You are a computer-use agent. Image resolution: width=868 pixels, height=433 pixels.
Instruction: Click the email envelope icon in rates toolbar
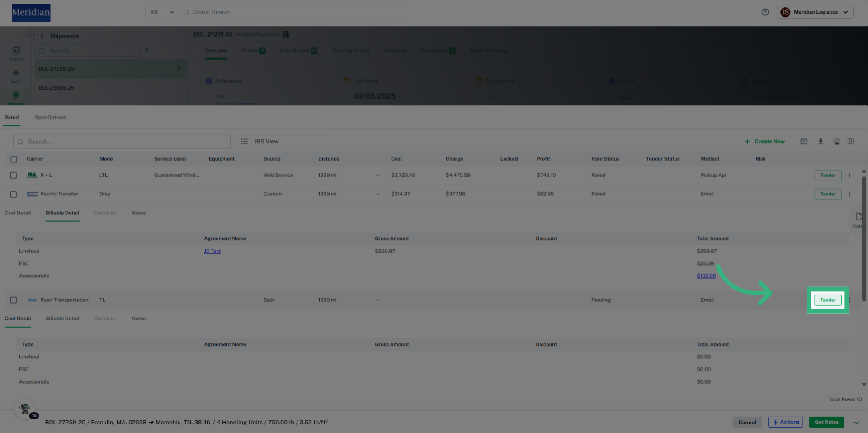click(804, 142)
